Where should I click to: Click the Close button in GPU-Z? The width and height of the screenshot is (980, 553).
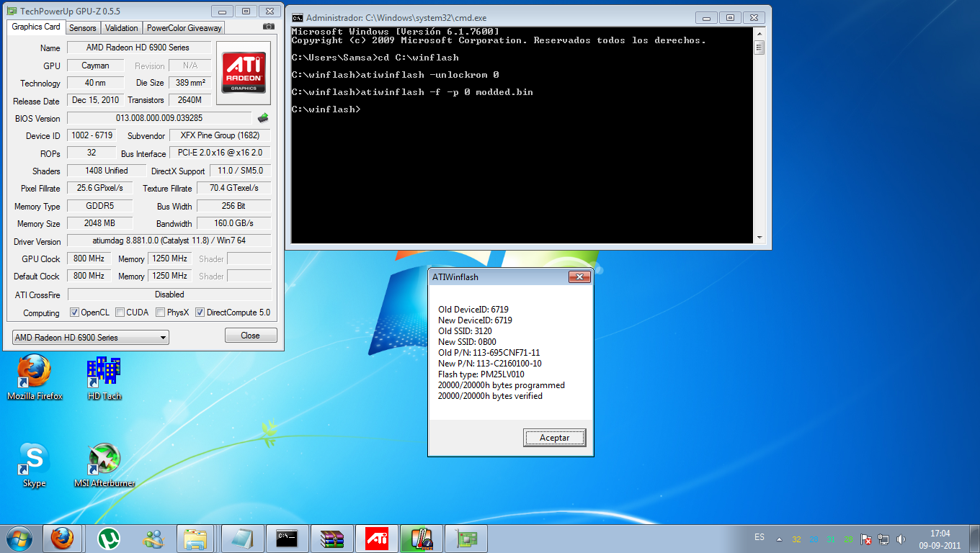click(251, 336)
